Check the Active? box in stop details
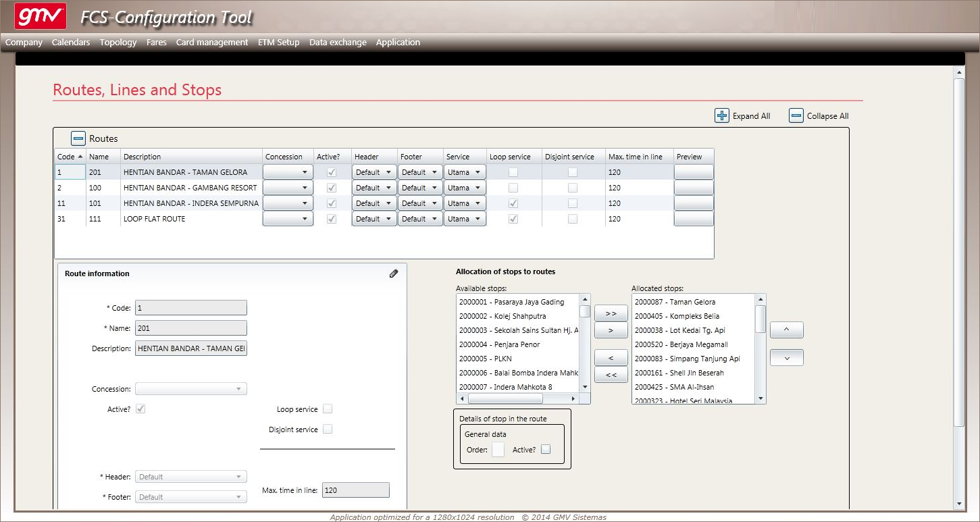980x522 pixels. click(x=546, y=449)
